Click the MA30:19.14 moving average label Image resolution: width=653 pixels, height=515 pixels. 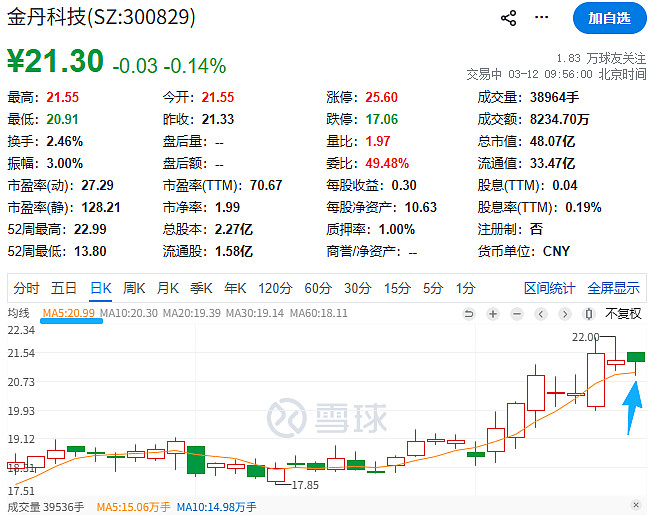click(x=255, y=313)
